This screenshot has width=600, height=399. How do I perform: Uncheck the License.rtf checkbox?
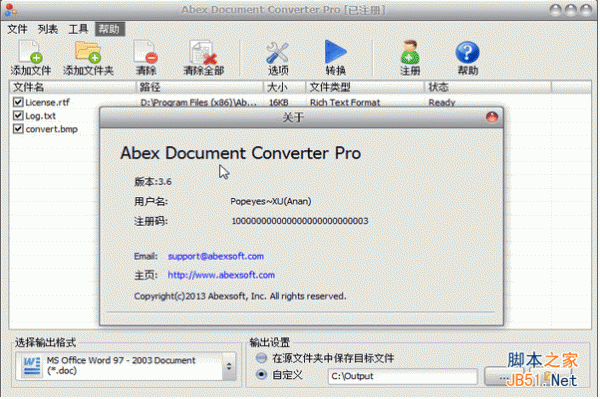[x=18, y=102]
